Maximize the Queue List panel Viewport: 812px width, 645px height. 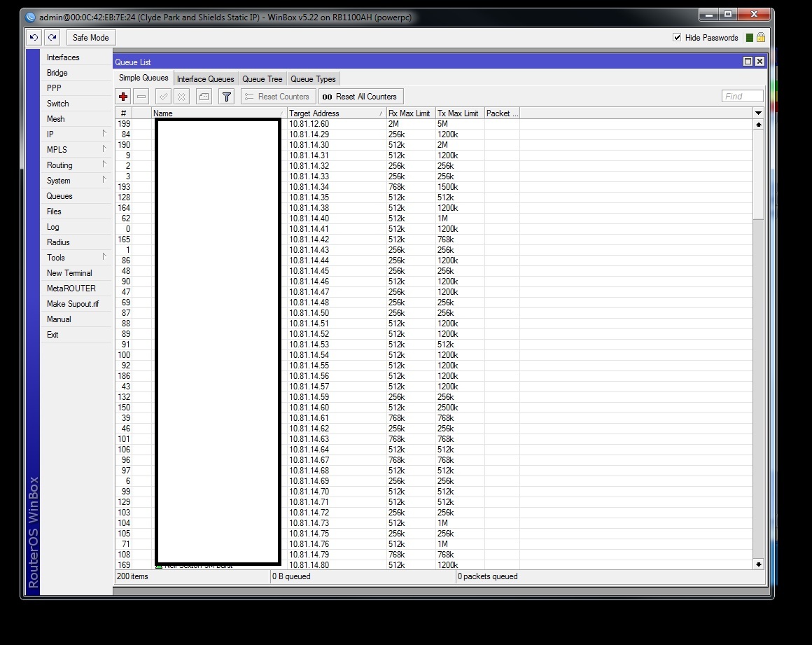click(x=748, y=61)
